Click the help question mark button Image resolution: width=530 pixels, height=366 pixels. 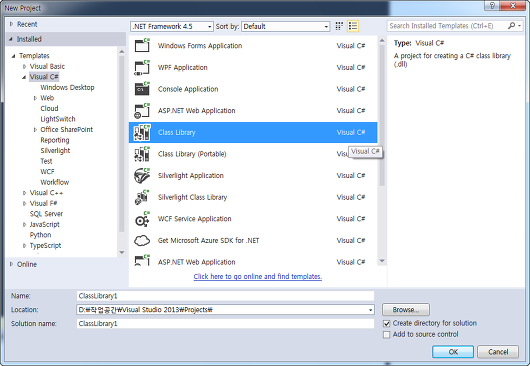click(492, 5)
